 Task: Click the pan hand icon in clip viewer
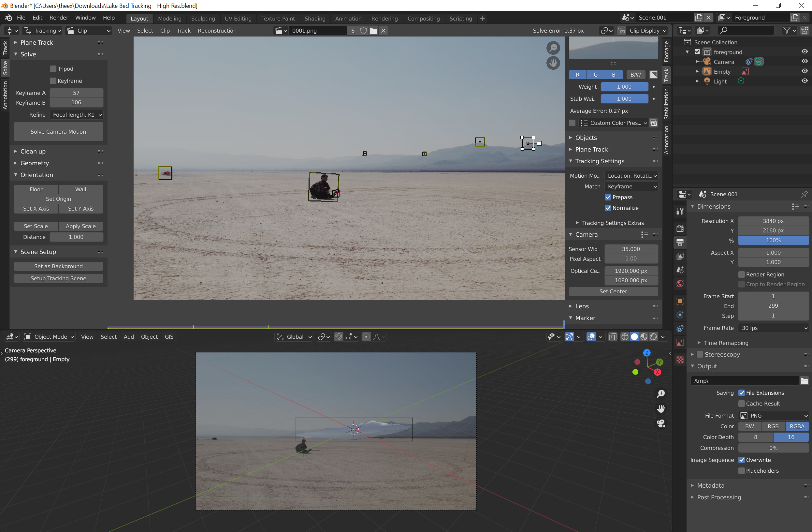coord(553,63)
